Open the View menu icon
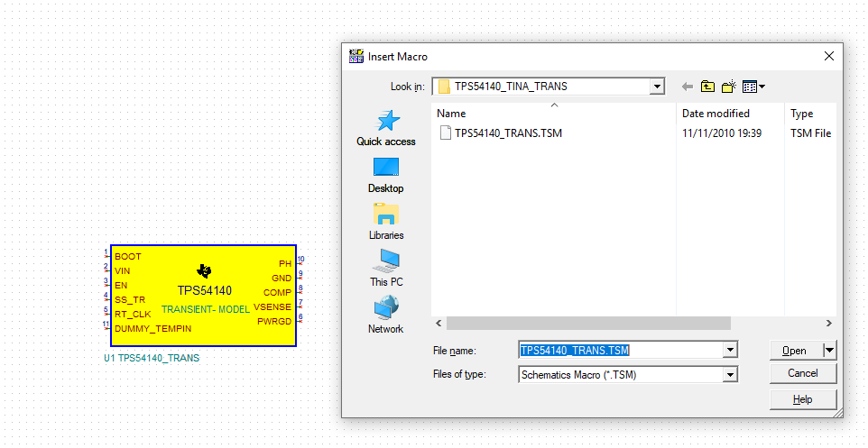 click(753, 87)
